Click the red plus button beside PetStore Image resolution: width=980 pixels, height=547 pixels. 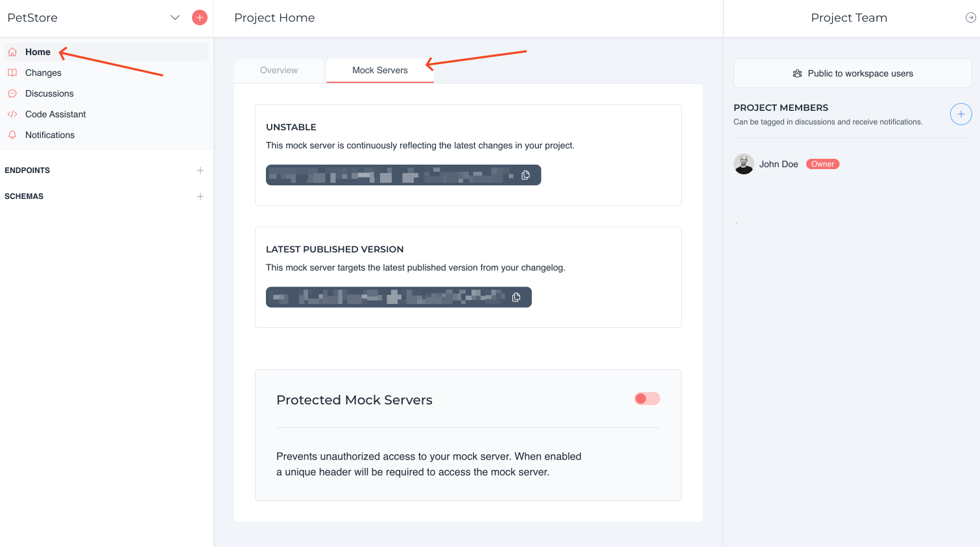point(200,17)
